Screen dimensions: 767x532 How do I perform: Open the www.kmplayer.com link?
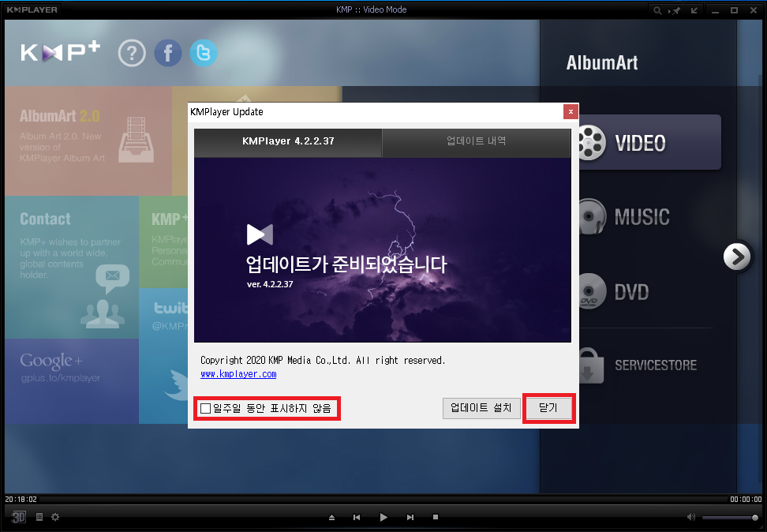[238, 374]
